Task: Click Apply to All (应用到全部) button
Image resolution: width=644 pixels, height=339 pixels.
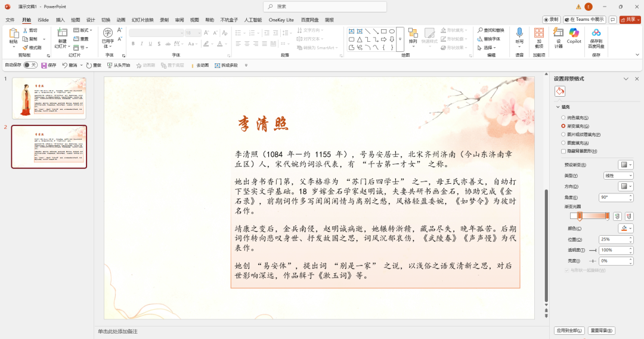Action: [x=569, y=331]
